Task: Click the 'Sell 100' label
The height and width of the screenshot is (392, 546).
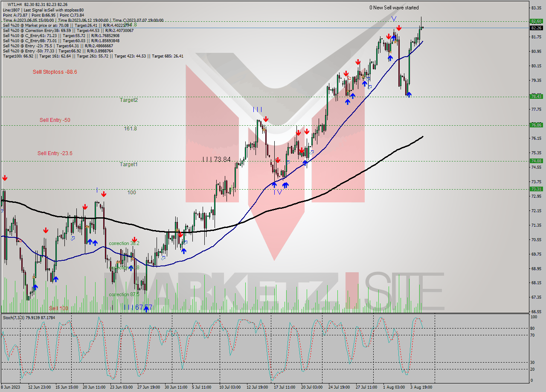Action: coord(58,308)
